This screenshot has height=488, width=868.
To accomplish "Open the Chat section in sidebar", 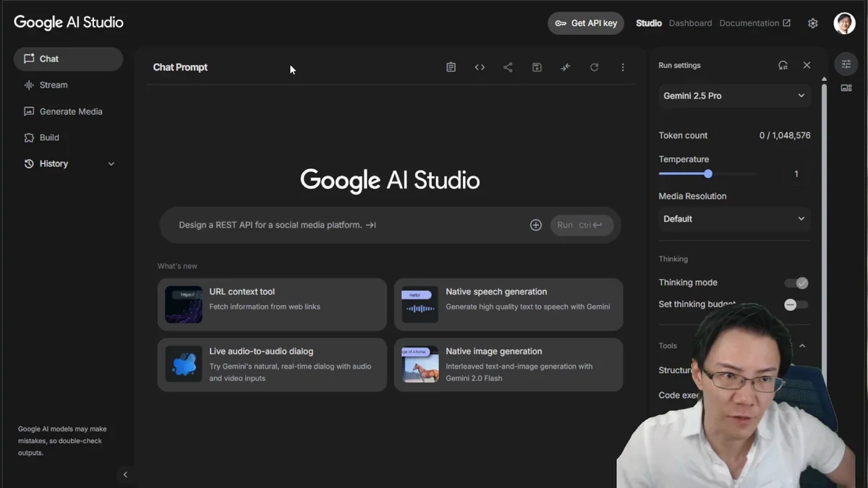I will (68, 59).
